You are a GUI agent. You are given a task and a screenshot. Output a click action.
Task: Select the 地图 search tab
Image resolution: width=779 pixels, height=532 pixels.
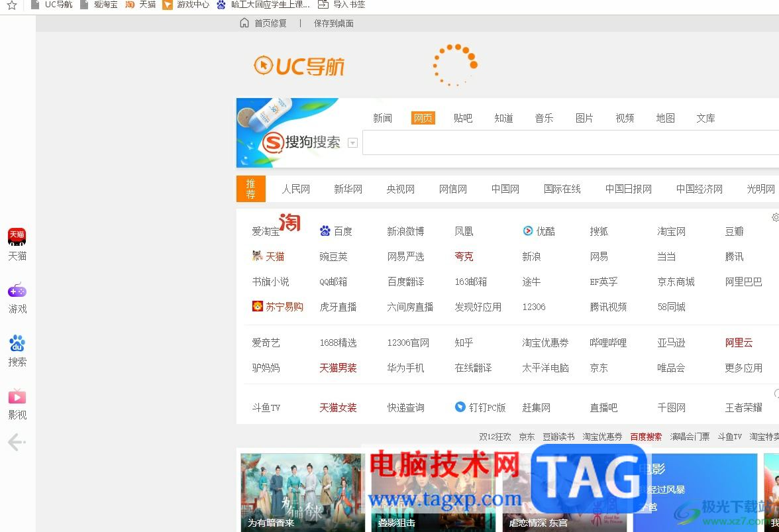(x=665, y=118)
